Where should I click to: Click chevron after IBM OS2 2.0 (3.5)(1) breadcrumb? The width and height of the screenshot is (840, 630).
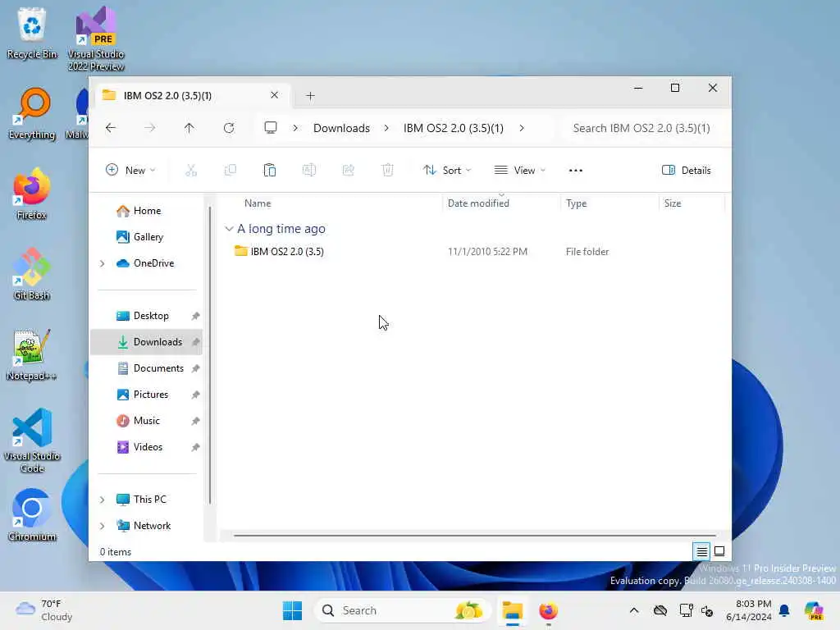pyautogui.click(x=521, y=128)
